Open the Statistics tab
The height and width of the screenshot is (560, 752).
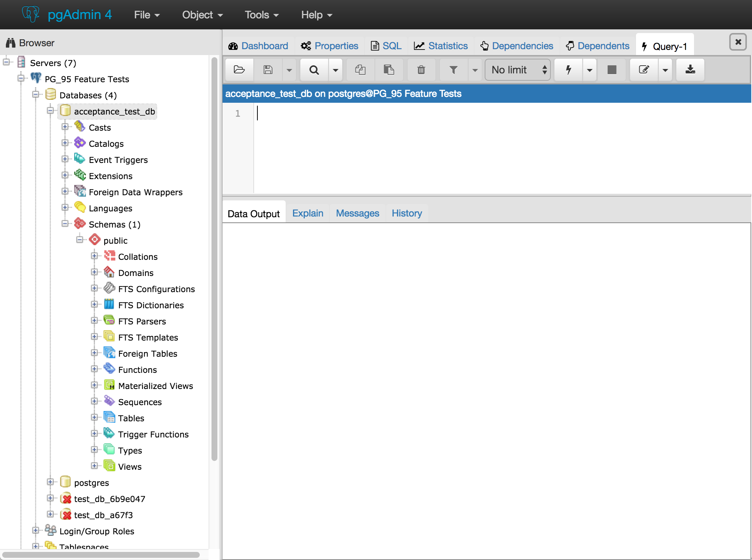click(x=441, y=46)
